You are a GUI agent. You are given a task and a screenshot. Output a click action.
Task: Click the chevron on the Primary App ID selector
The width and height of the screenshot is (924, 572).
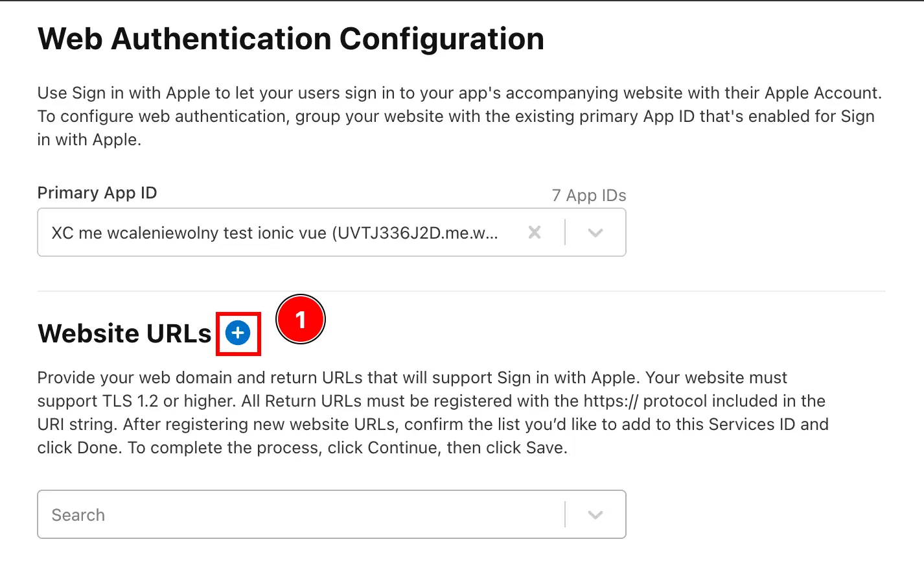coord(595,232)
